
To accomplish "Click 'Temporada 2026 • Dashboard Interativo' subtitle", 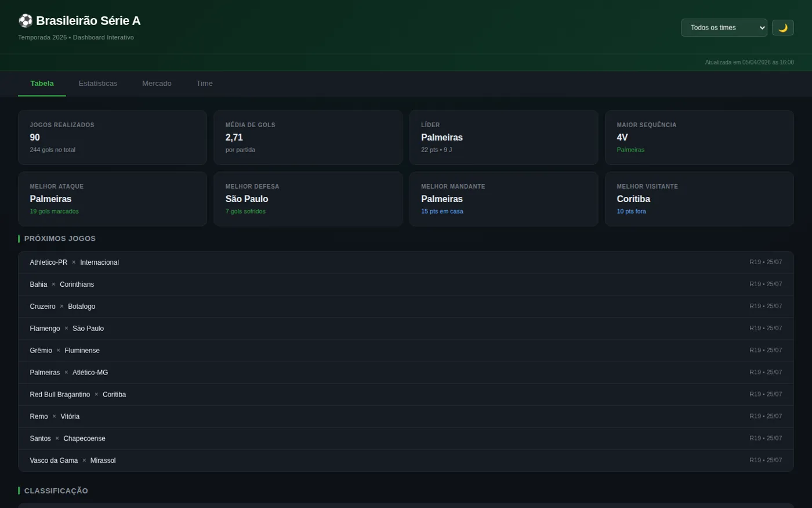I will (x=76, y=37).
